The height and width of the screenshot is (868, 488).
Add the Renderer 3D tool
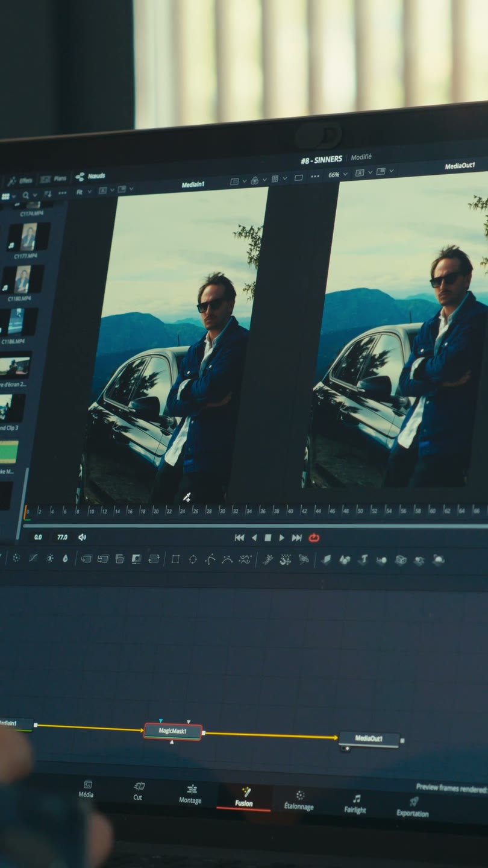coord(439,560)
